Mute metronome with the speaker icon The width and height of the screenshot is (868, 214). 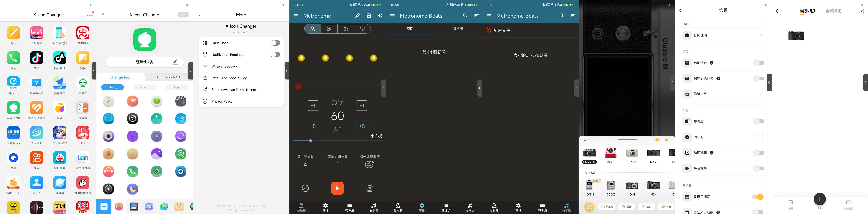pyautogui.click(x=380, y=16)
